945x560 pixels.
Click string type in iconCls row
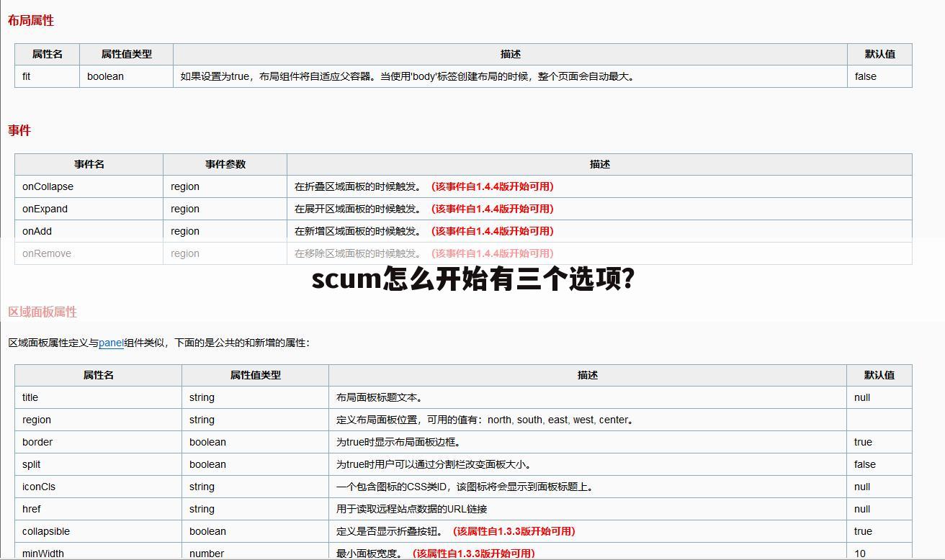202,487
